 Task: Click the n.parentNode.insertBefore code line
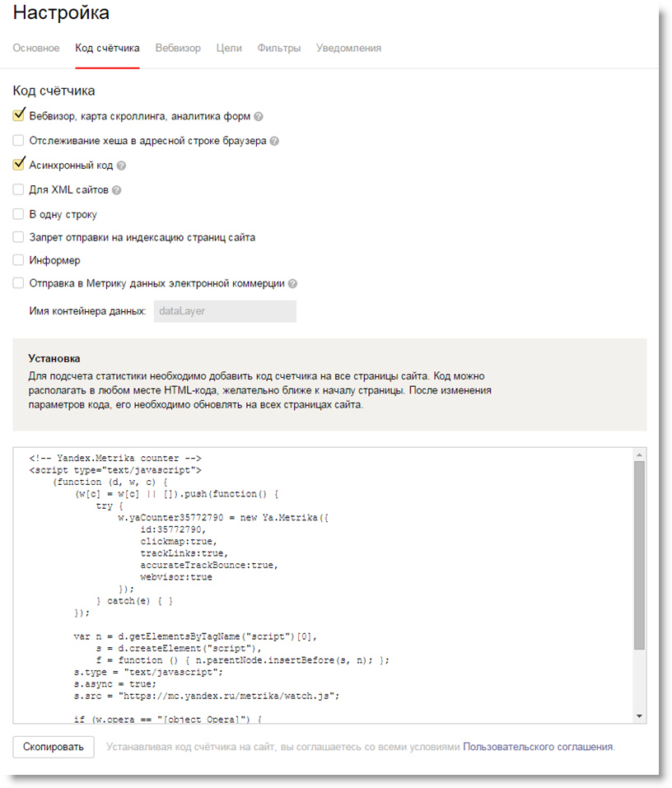click(x=243, y=660)
